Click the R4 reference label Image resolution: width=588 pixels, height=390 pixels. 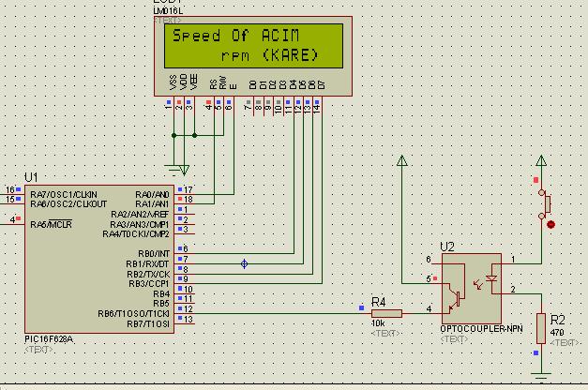coord(378,302)
